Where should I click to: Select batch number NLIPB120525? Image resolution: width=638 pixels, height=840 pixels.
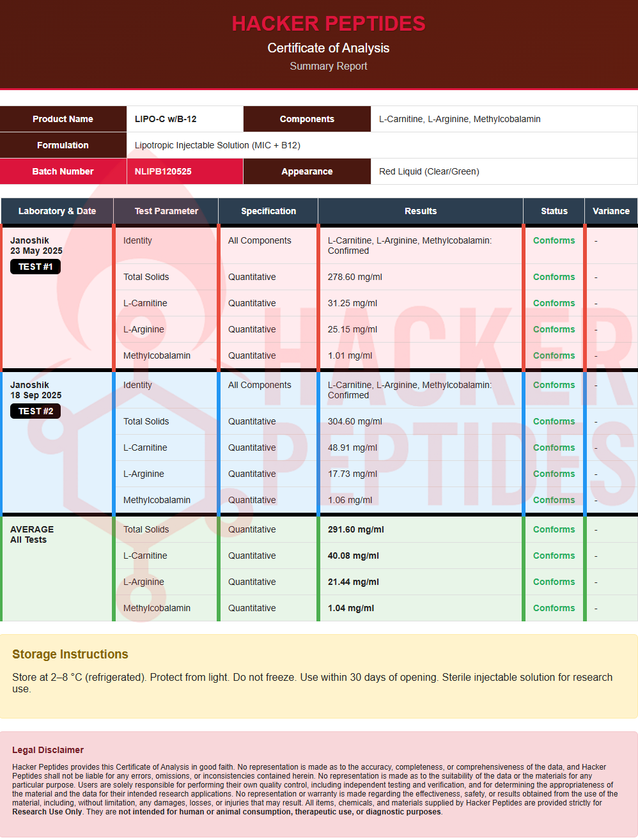163,171
